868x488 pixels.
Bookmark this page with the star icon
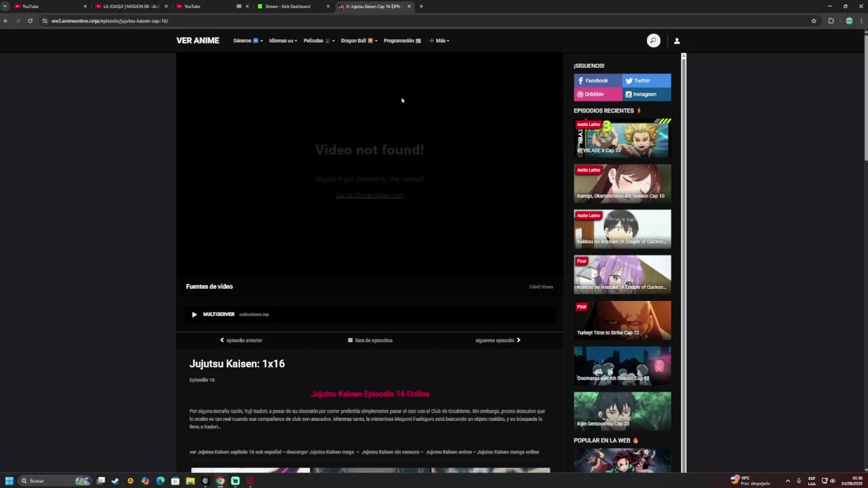[x=814, y=21]
